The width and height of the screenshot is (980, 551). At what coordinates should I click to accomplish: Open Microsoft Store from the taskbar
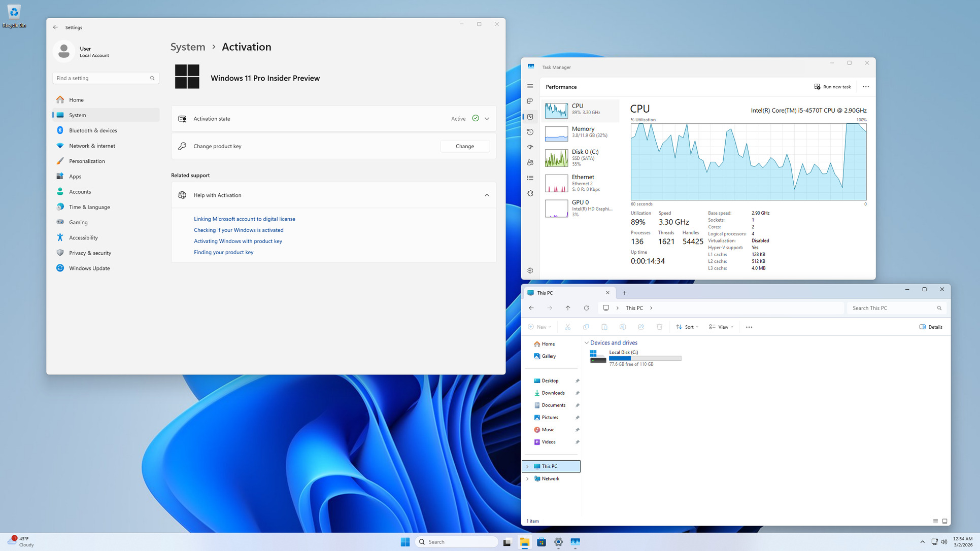(542, 542)
